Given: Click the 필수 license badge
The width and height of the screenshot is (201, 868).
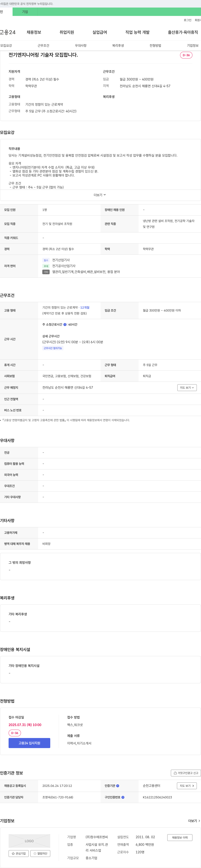Looking at the screenshot, I should (x=46, y=260).
